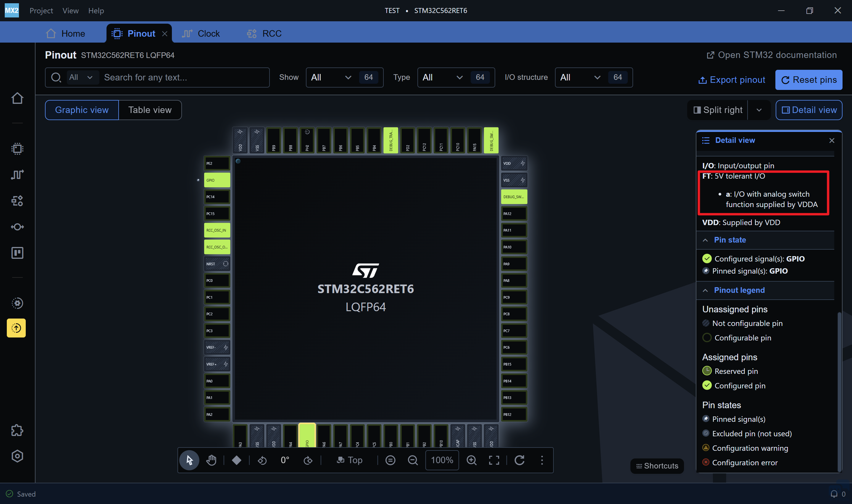Open the sidebar Clock waveform icon

pos(17,175)
